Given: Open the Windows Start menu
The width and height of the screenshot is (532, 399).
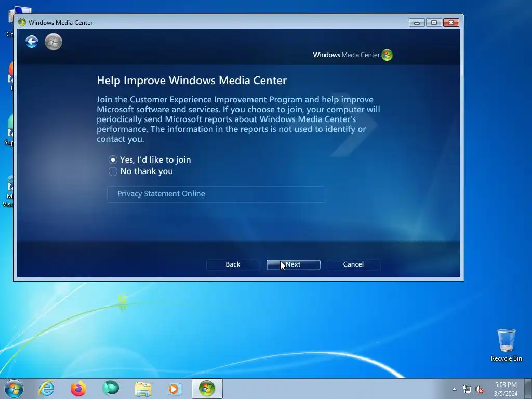Looking at the screenshot, I should [x=14, y=389].
